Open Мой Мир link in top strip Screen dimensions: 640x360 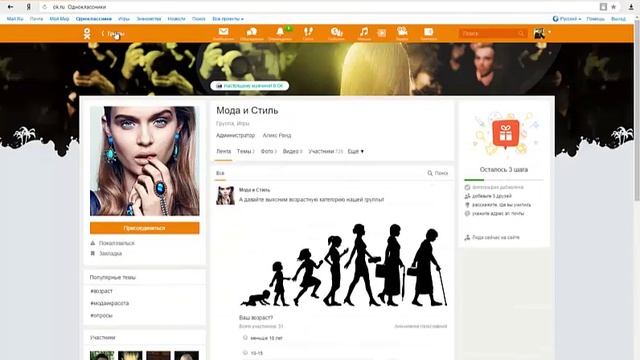(x=59, y=19)
